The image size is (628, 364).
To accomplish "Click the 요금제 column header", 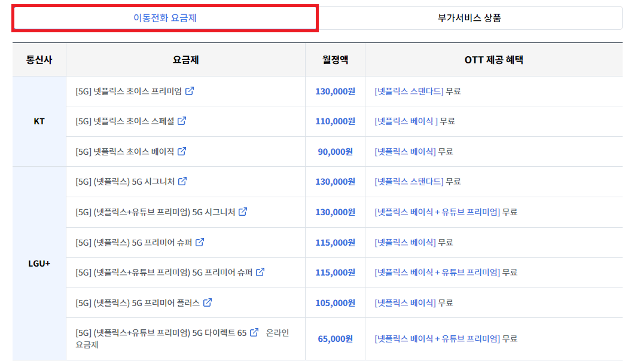I will pos(186,60).
